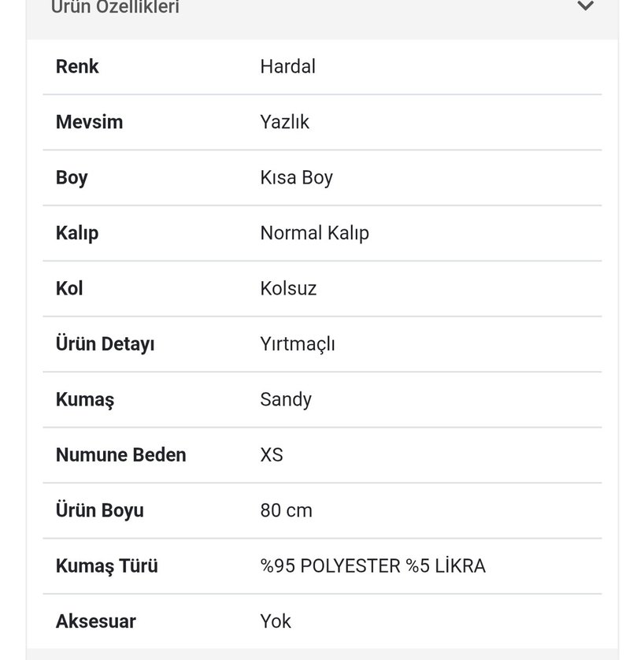
Task: Click the Kol value Kolsuz
Action: (x=288, y=288)
